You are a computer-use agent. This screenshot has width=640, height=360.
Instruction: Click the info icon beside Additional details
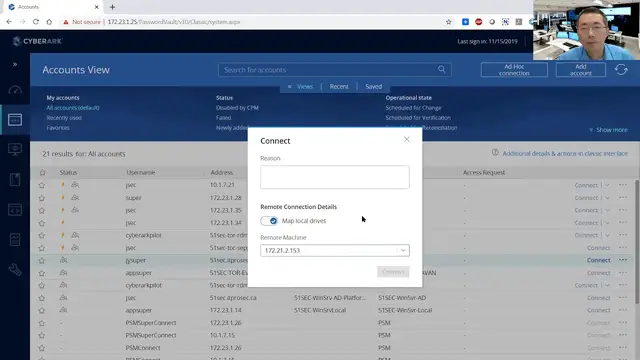[x=495, y=153]
